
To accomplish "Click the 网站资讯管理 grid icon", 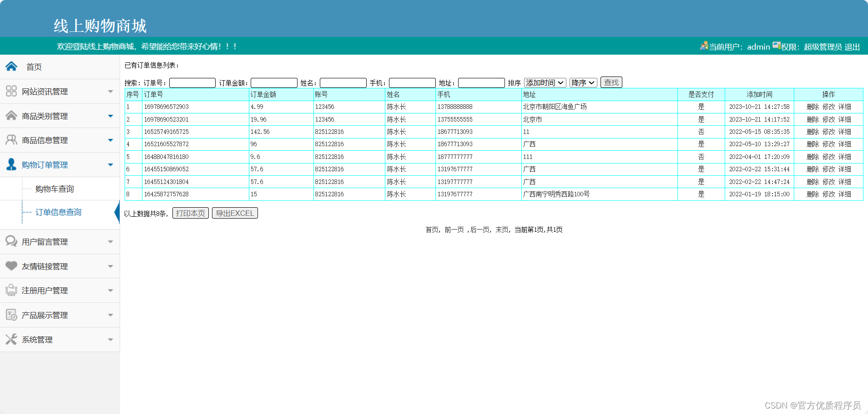I will click(x=11, y=91).
